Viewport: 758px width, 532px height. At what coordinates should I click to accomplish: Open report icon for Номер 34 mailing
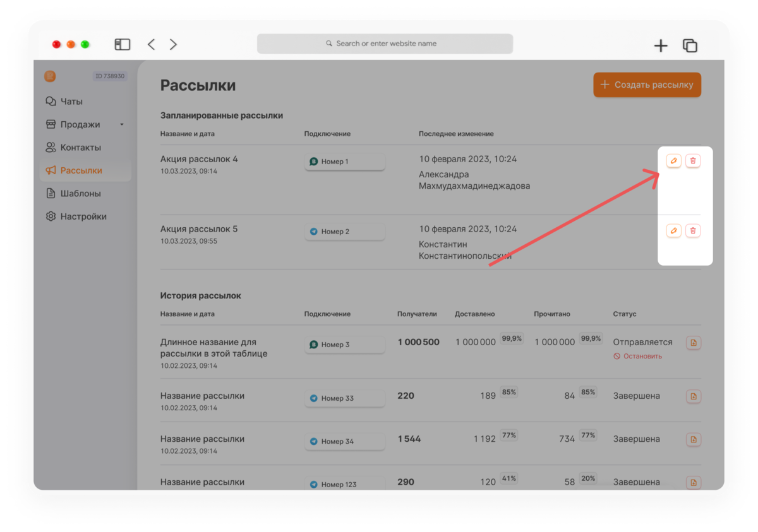pos(694,439)
